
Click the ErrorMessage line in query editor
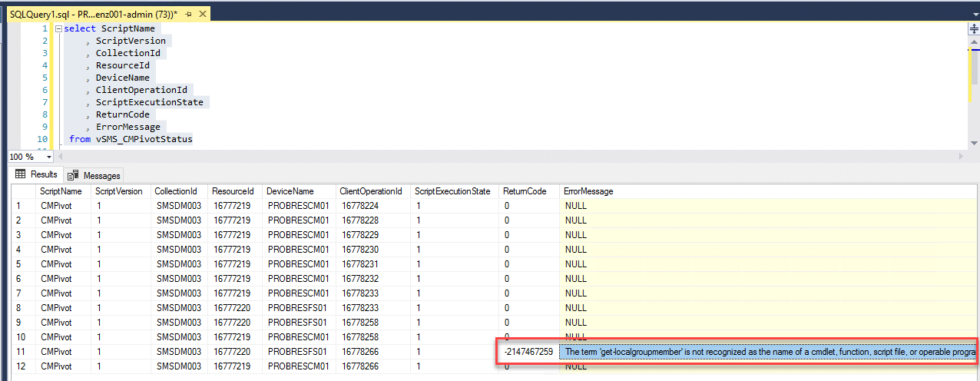tap(128, 127)
